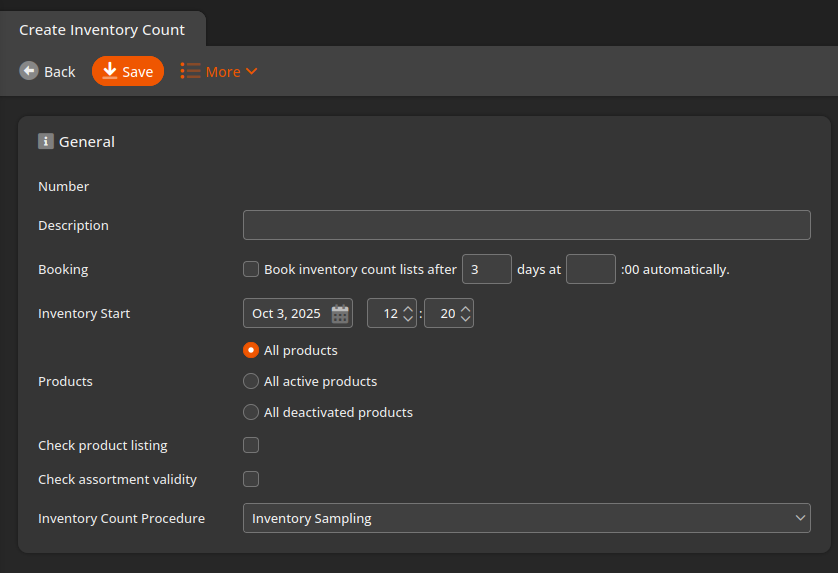Image resolution: width=838 pixels, height=573 pixels.
Task: Click the Save download icon
Action: tap(110, 71)
